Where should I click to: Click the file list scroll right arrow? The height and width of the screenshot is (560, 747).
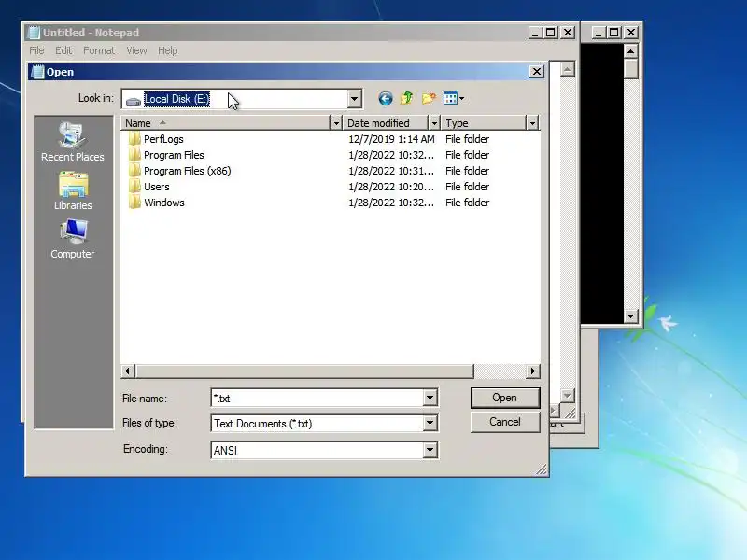point(533,371)
